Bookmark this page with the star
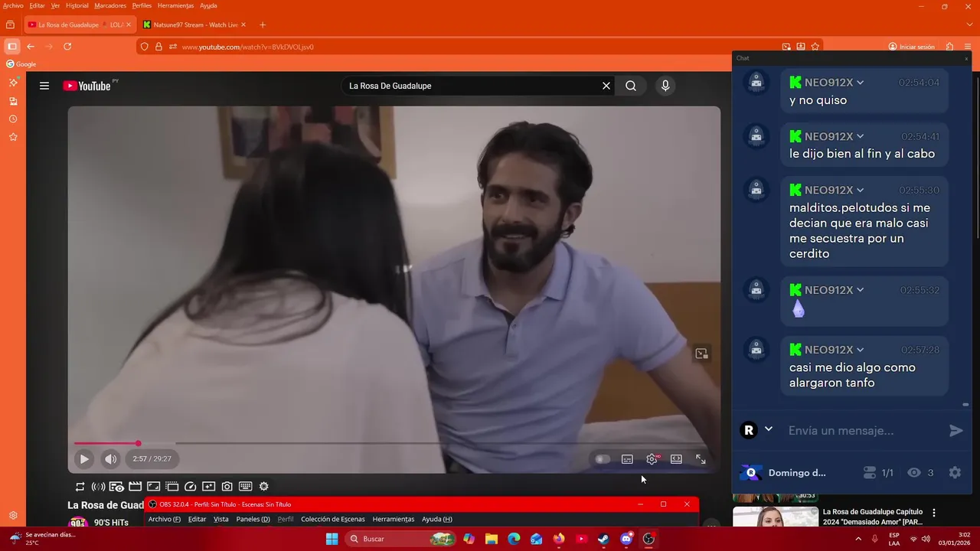The image size is (980, 551). [x=815, y=47]
